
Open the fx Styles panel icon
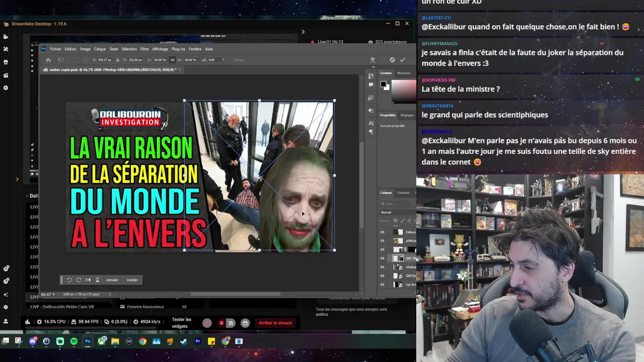click(371, 98)
